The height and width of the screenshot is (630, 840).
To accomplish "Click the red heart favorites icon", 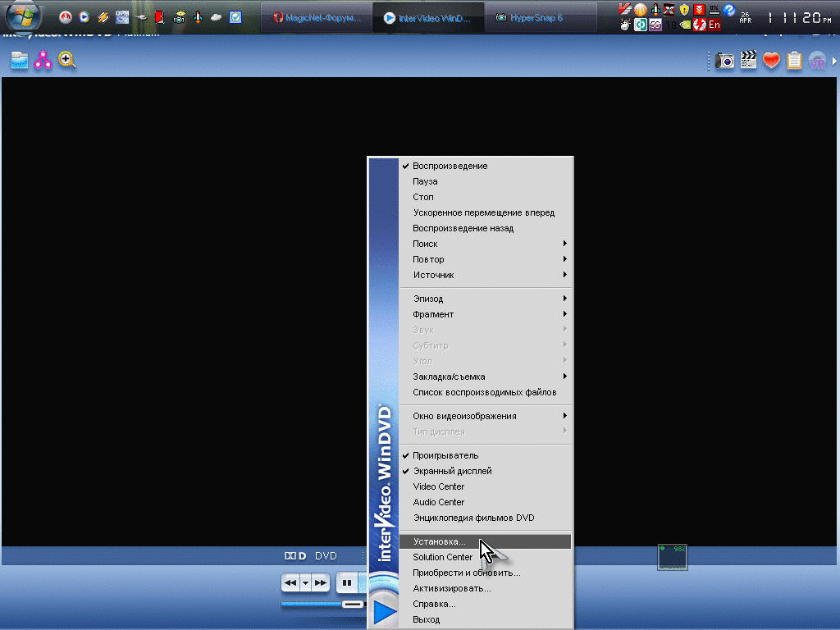I will click(x=771, y=60).
